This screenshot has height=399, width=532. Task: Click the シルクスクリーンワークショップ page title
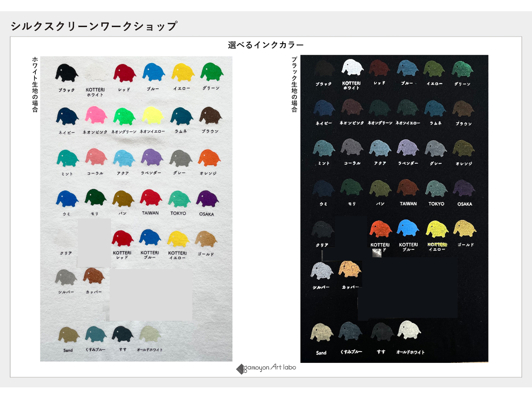(94, 26)
